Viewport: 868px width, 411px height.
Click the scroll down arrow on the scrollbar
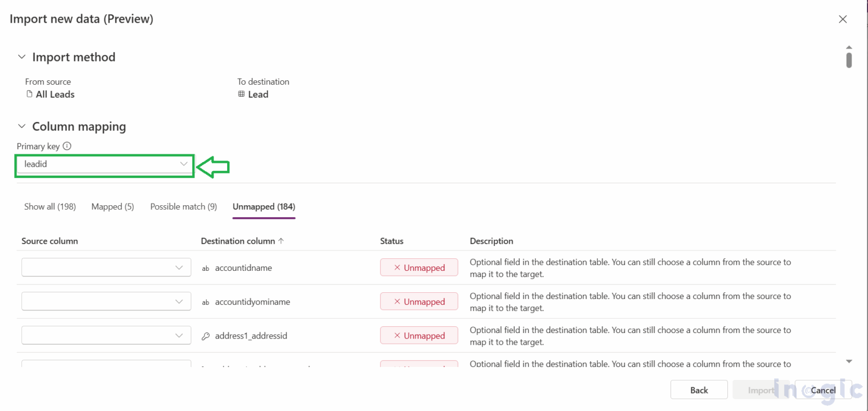848,360
